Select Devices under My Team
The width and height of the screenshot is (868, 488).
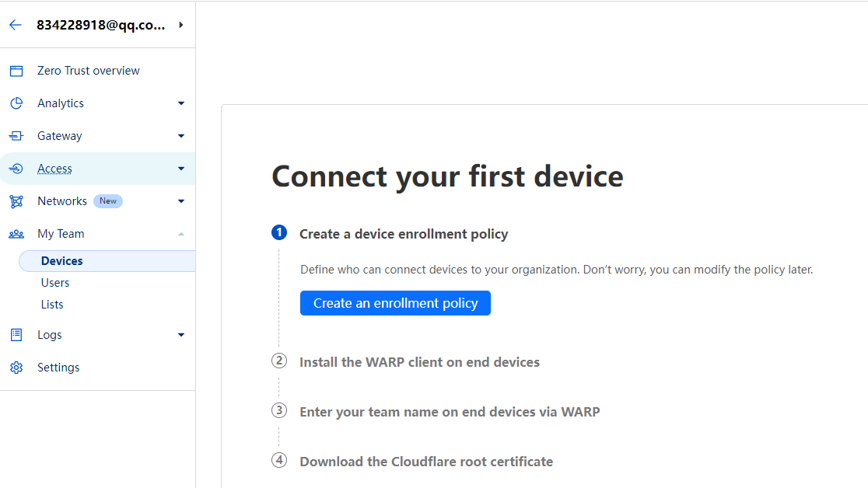62,261
